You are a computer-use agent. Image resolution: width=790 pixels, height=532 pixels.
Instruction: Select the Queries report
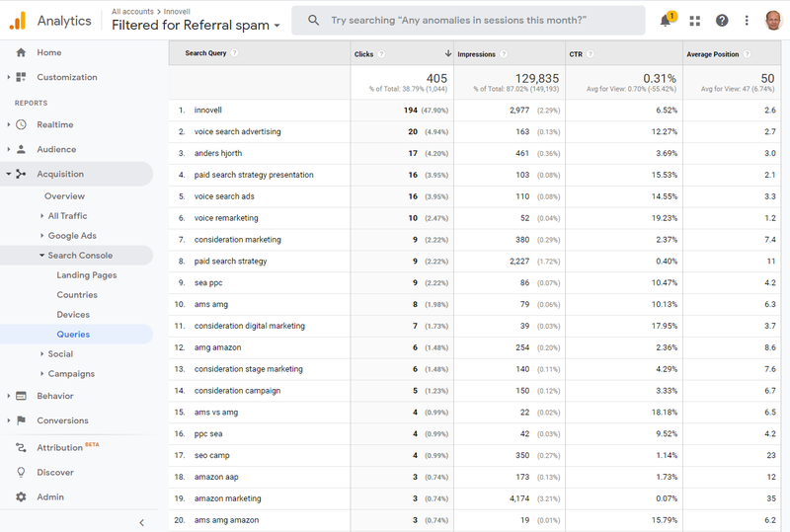click(x=73, y=334)
